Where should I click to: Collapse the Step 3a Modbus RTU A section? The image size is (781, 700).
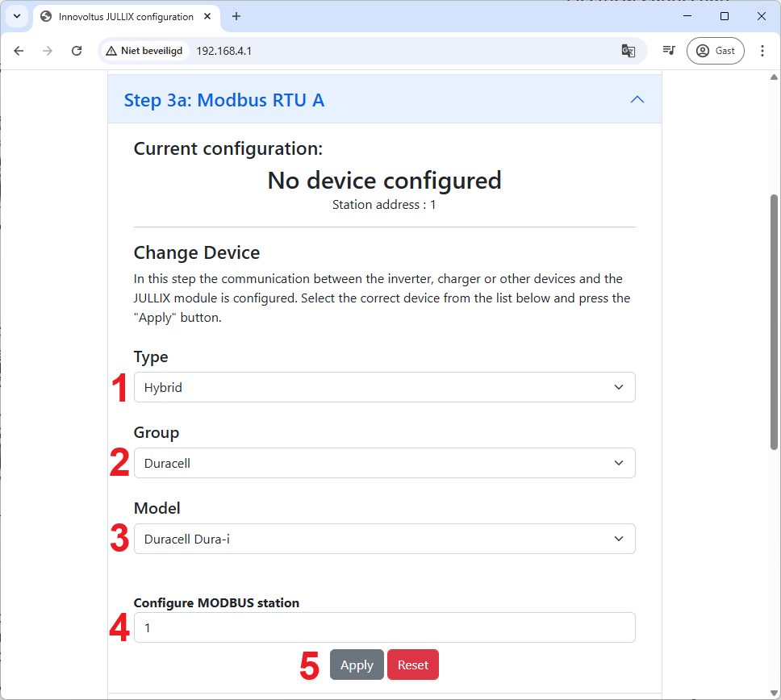(x=637, y=100)
